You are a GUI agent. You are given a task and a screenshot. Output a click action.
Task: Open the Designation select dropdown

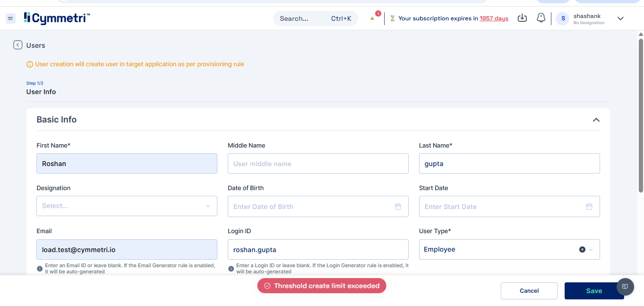coord(127,206)
